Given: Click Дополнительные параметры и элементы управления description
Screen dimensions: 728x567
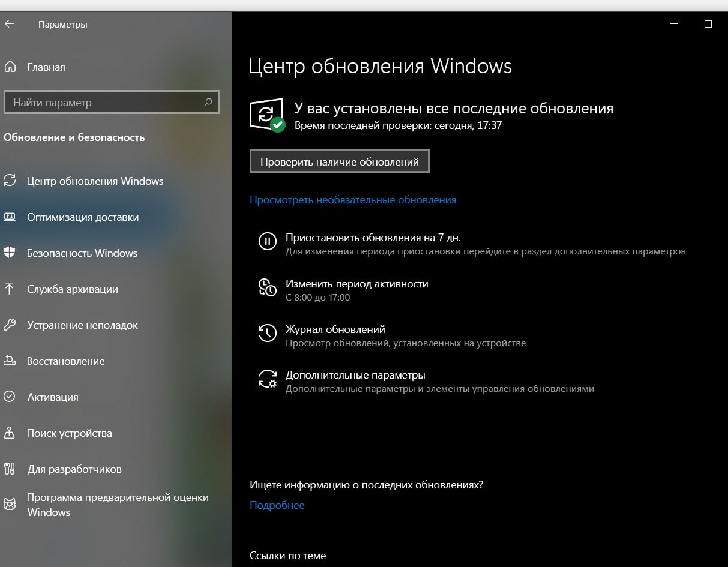Looking at the screenshot, I should (440, 389).
